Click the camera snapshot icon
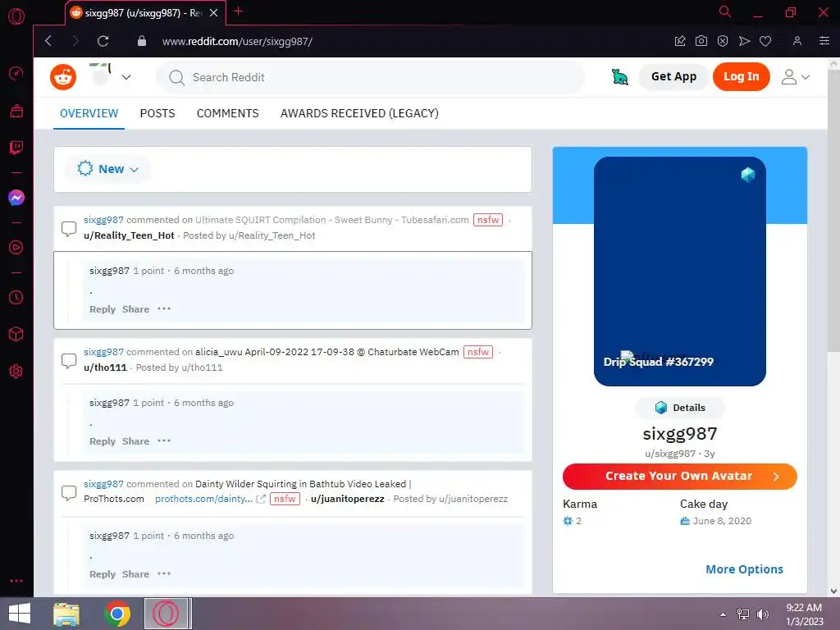The width and height of the screenshot is (840, 630). [x=701, y=41]
